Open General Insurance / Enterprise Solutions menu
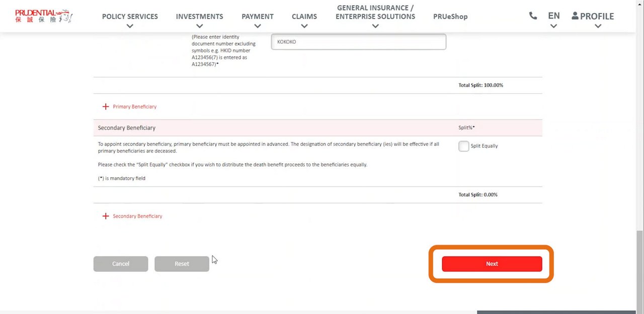Image resolution: width=644 pixels, height=314 pixels. [x=375, y=13]
